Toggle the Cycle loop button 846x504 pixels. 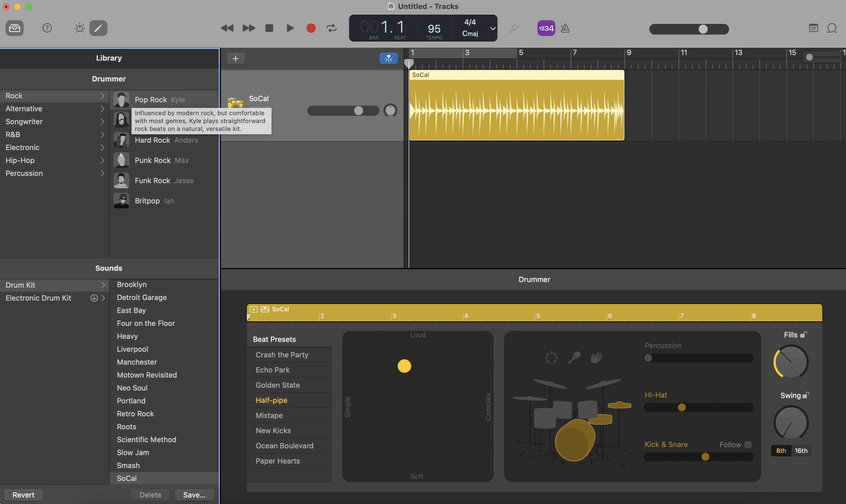pos(331,28)
